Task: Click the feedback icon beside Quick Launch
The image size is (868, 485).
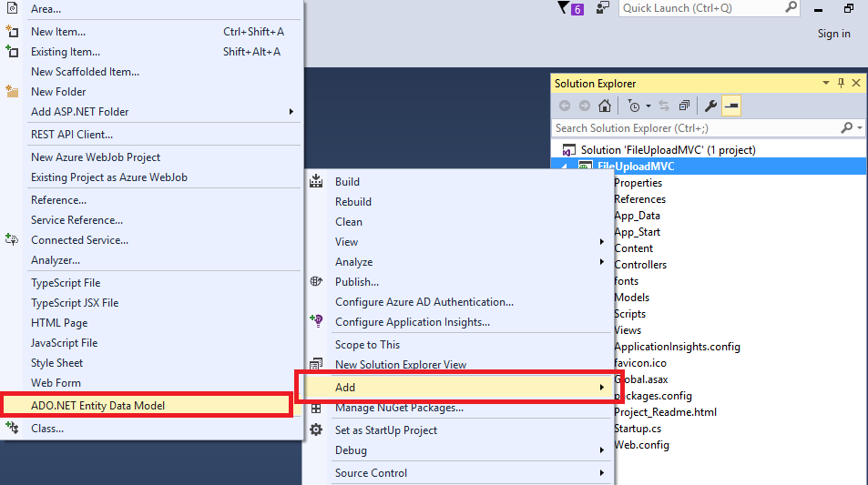Action: coord(602,8)
